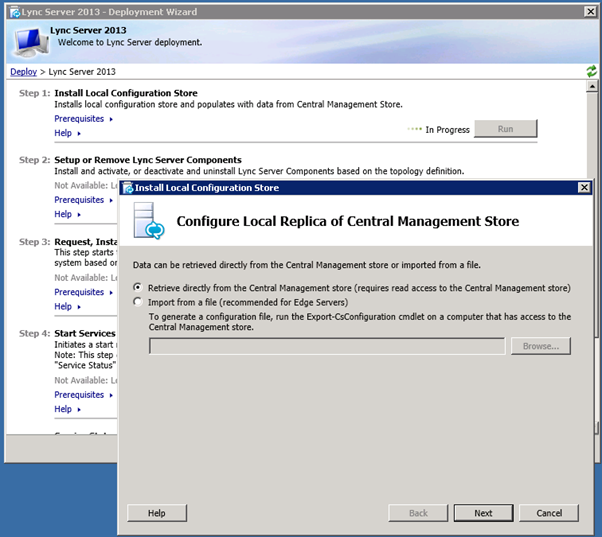Expand Help under Step 4
Viewport: 602px width, 537px height.
click(x=66, y=409)
